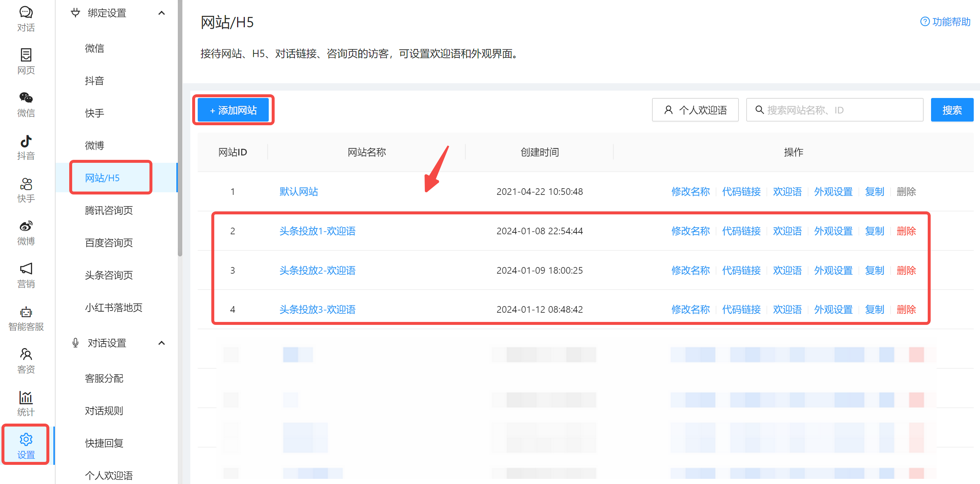
Task: Collapse the 对话设置 section chevron
Action: (x=161, y=343)
